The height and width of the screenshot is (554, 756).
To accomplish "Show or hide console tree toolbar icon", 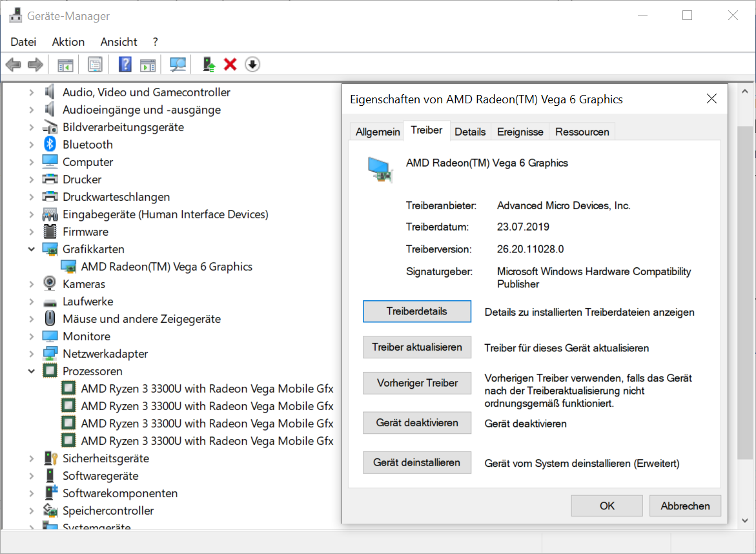I will 65,65.
